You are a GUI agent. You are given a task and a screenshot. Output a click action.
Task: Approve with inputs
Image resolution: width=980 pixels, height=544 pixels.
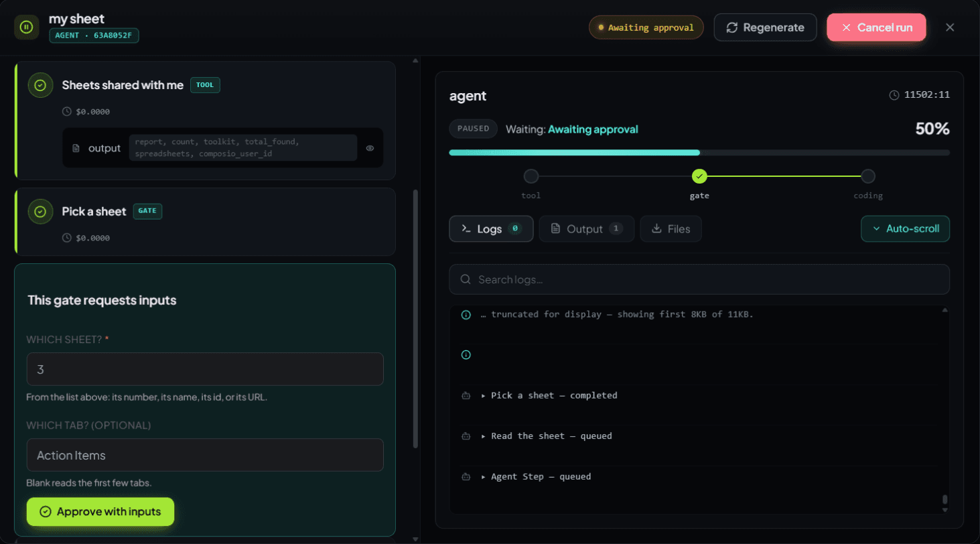tap(100, 512)
